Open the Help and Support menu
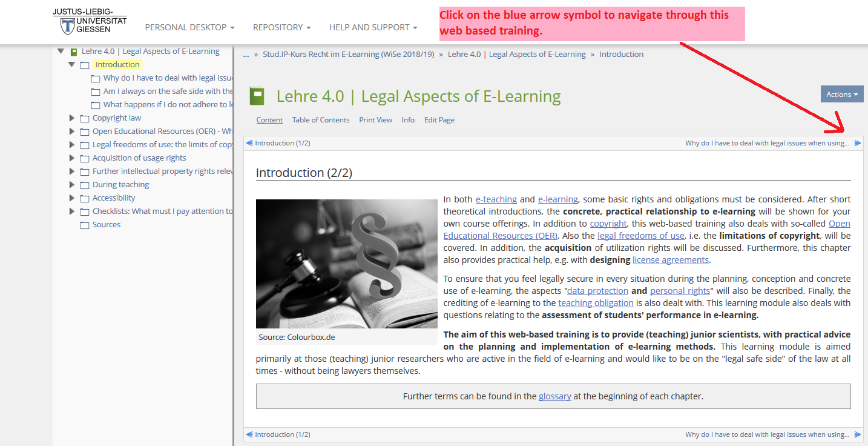This screenshot has height=446, width=868. coord(373,27)
